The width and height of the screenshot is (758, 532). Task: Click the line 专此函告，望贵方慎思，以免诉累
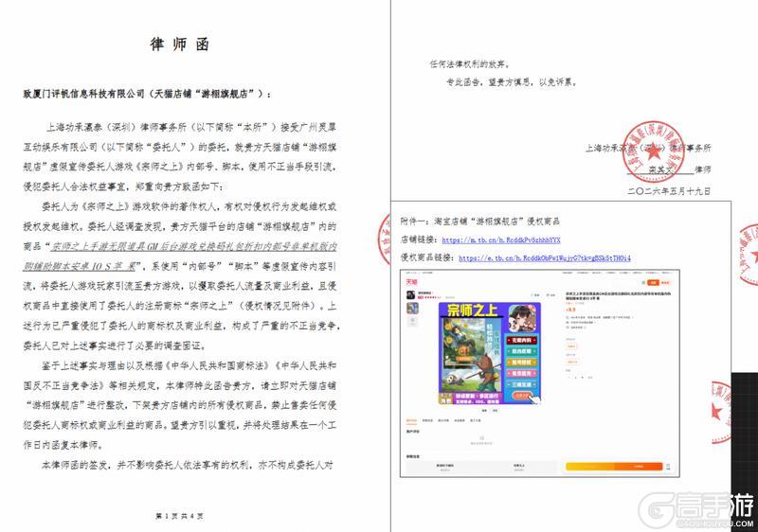pos(511,82)
